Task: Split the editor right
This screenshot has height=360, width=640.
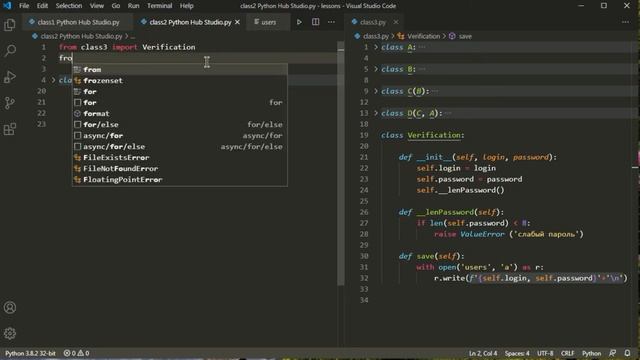Action: coord(316,22)
